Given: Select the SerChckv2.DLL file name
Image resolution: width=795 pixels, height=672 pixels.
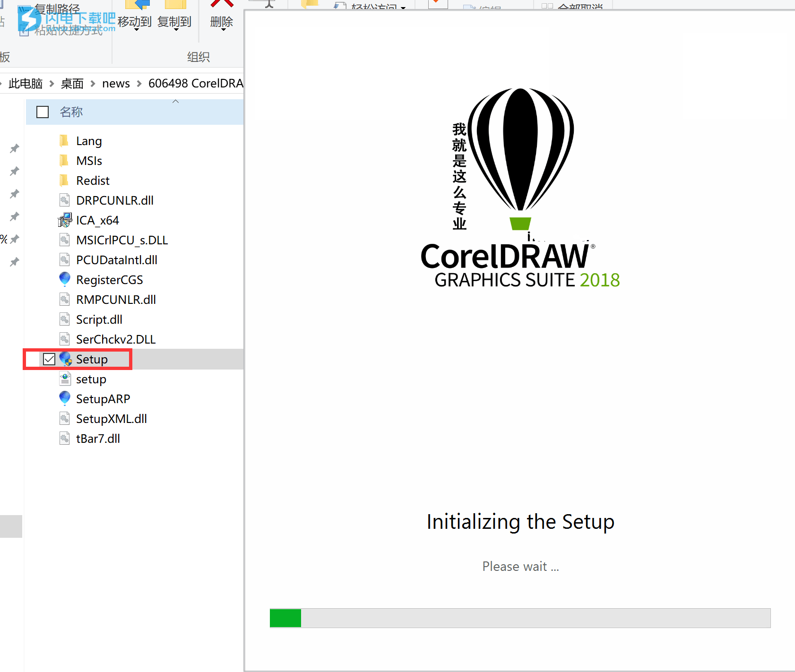Looking at the screenshot, I should tap(116, 339).
